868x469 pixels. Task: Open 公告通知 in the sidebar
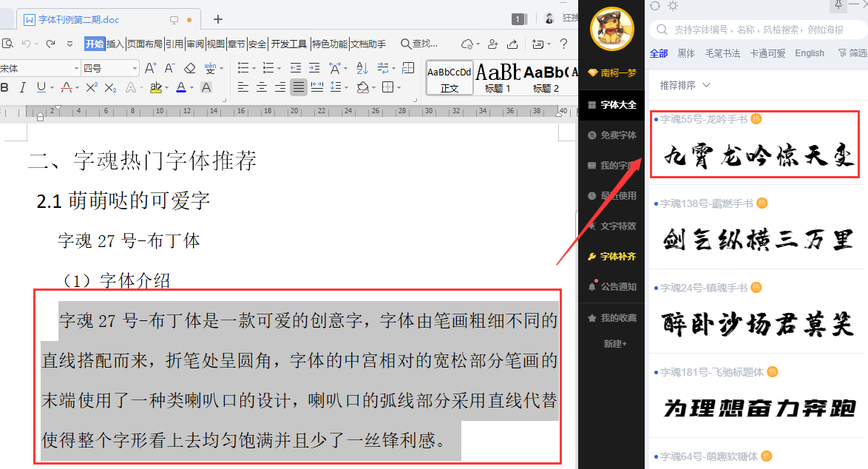pyautogui.click(x=611, y=287)
